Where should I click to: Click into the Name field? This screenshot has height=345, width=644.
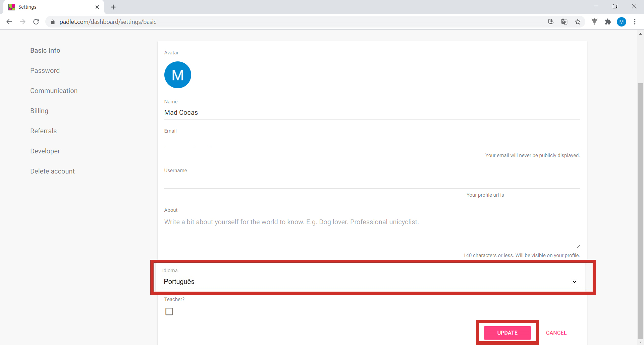(372, 113)
